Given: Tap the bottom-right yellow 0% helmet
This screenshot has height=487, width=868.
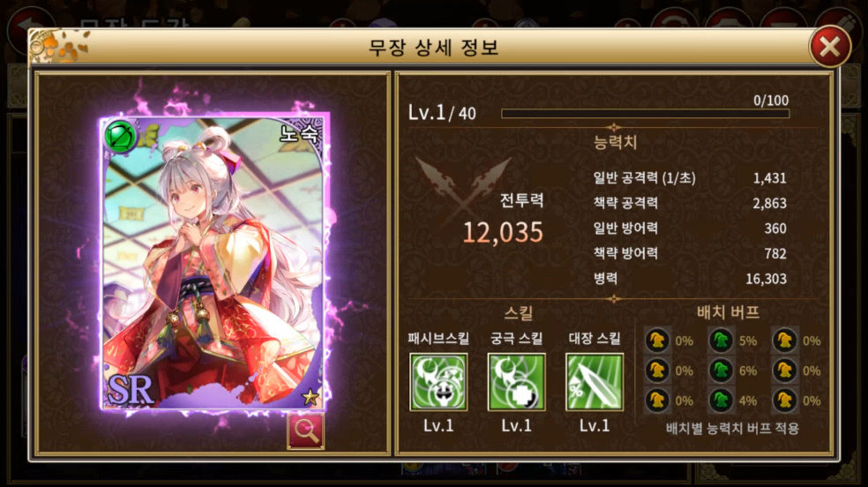Looking at the screenshot, I should pyautogui.click(x=784, y=401).
